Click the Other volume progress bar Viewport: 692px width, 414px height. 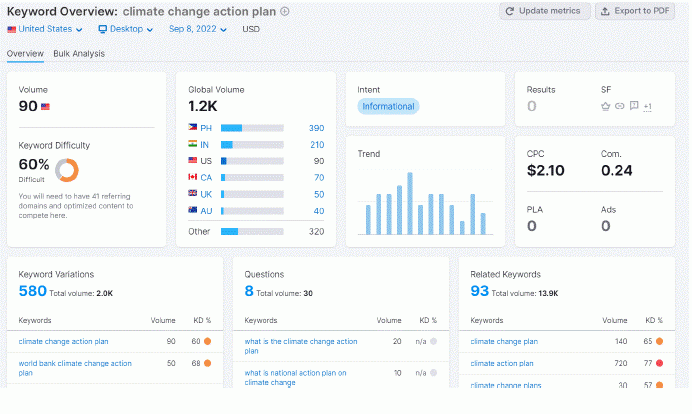pyautogui.click(x=252, y=232)
